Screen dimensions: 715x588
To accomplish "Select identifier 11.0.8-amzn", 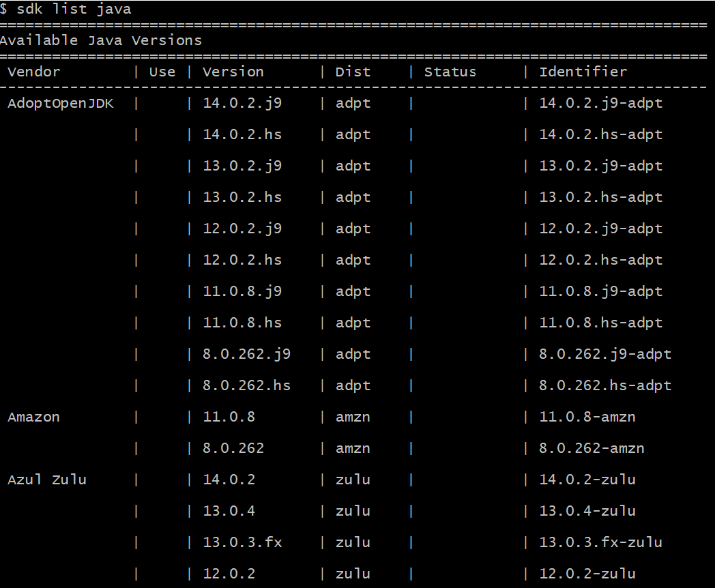I will pos(587,417).
